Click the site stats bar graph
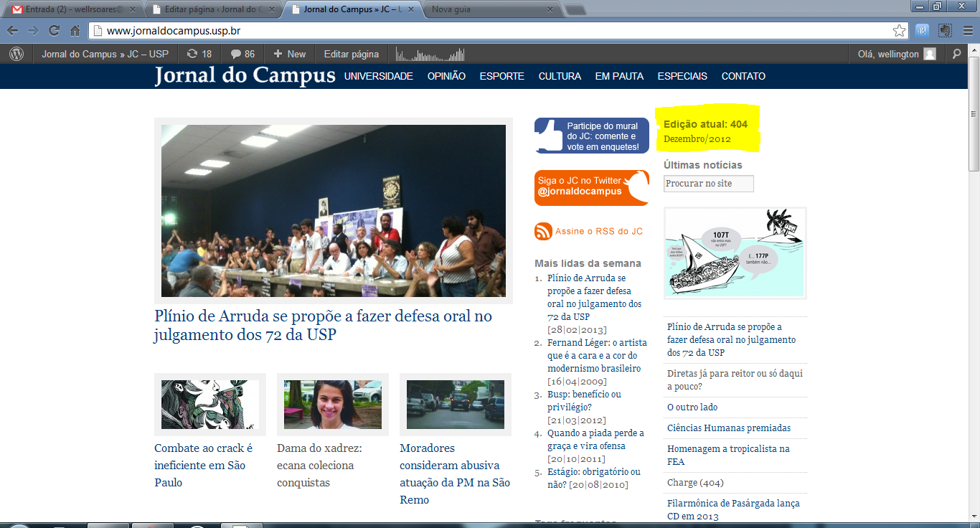Viewport: 980px width, 528px height. (430, 55)
